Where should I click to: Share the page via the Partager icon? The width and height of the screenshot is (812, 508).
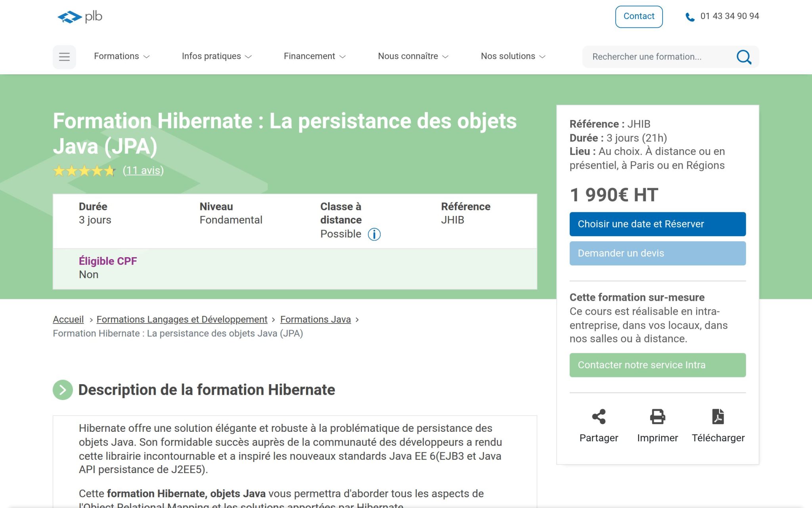point(599,417)
